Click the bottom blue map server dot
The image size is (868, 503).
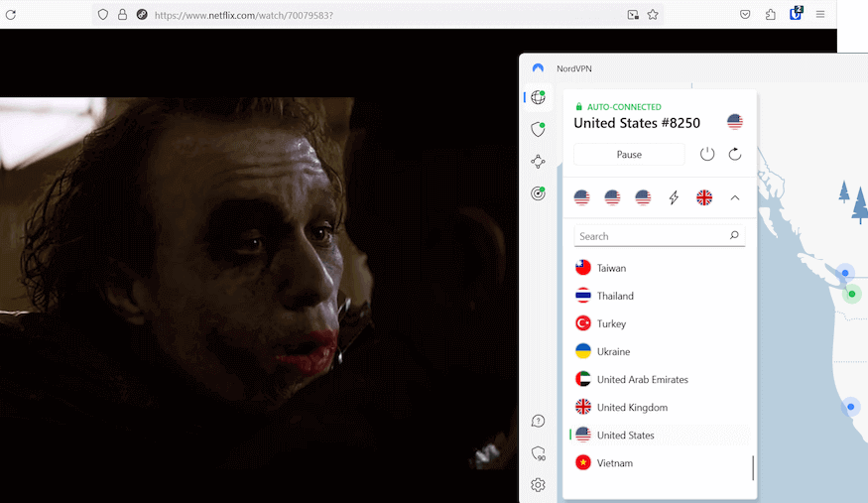(851, 408)
